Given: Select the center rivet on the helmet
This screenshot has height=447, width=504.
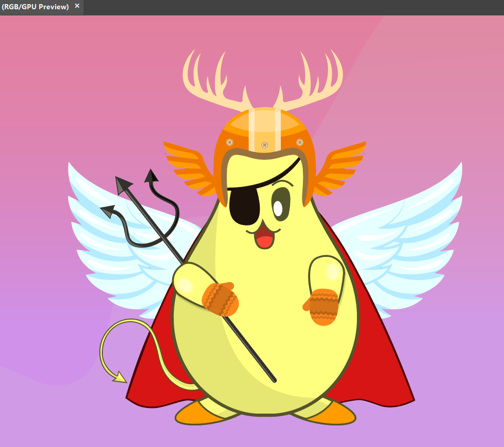Looking at the screenshot, I should (264, 145).
